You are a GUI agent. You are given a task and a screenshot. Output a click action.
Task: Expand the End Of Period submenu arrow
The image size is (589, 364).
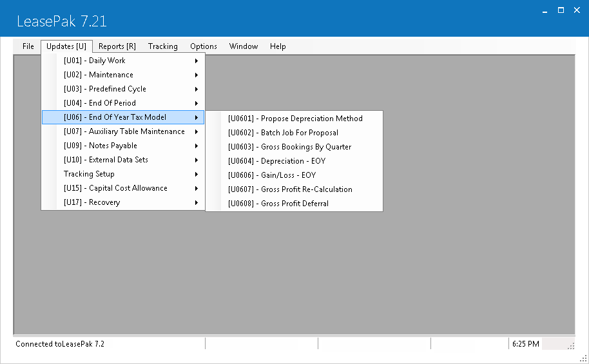point(197,103)
